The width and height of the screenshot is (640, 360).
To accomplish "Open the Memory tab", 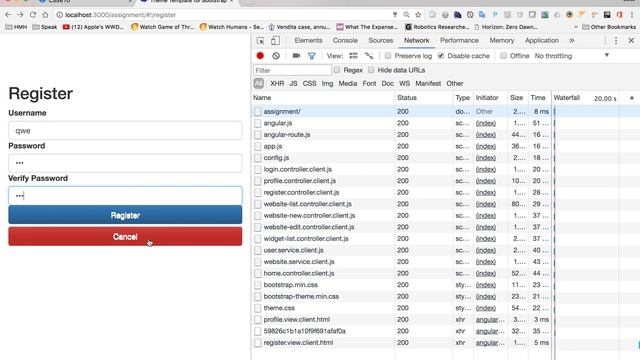I will tap(502, 40).
